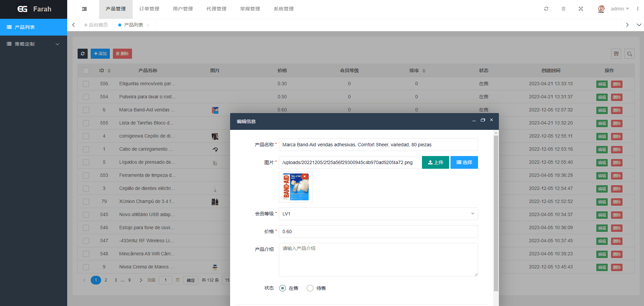Image resolution: width=644 pixels, height=306 pixels.
Task: Refresh the product table with dark reload button
Action: [83, 54]
